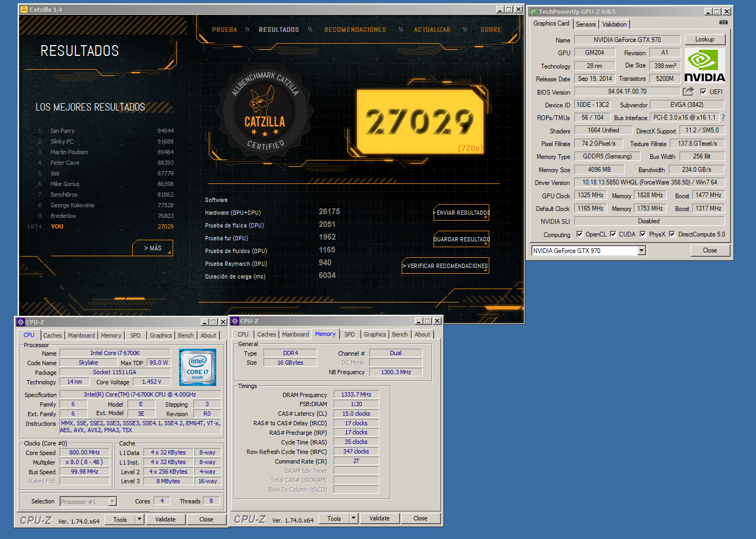This screenshot has width=756, height=539.
Task: Open the Tools dropdown arrow in left CPU-Z
Action: click(140, 519)
